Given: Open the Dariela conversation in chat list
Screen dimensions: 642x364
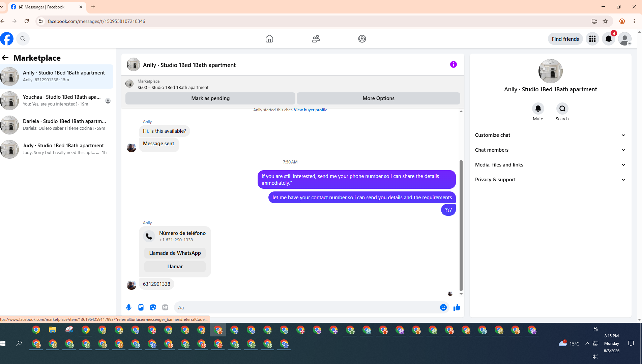Looking at the screenshot, I should pyautogui.click(x=57, y=125).
